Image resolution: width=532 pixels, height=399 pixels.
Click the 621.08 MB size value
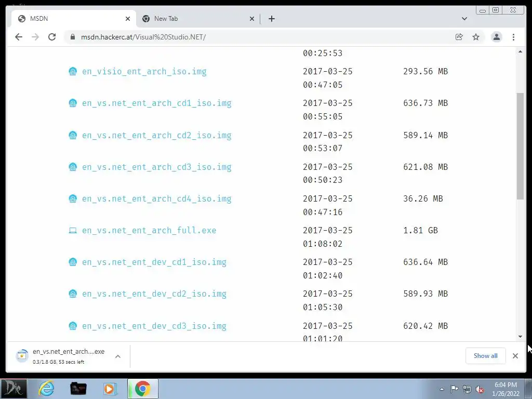pos(425,167)
